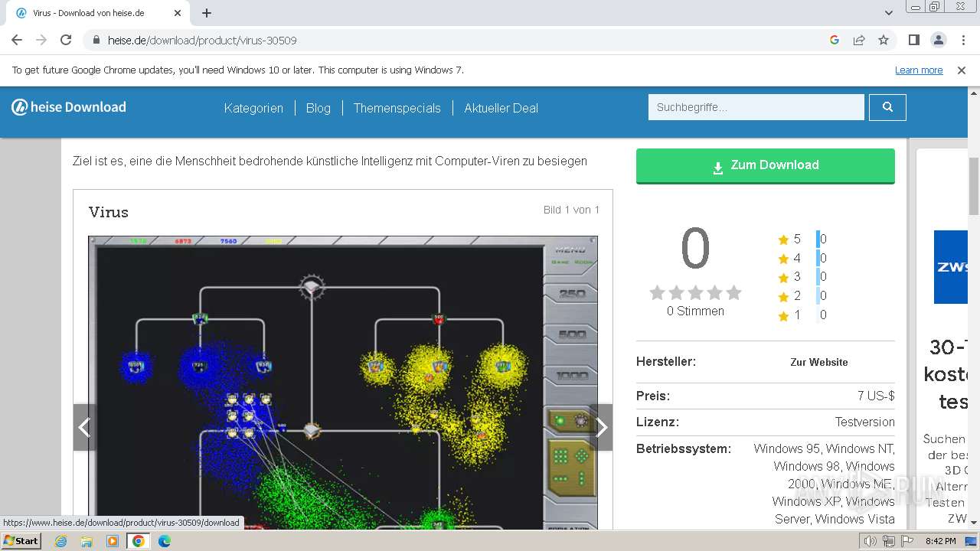Focus the Suchbegriffe search field
This screenshot has width=980, height=551.
pyautogui.click(x=756, y=107)
